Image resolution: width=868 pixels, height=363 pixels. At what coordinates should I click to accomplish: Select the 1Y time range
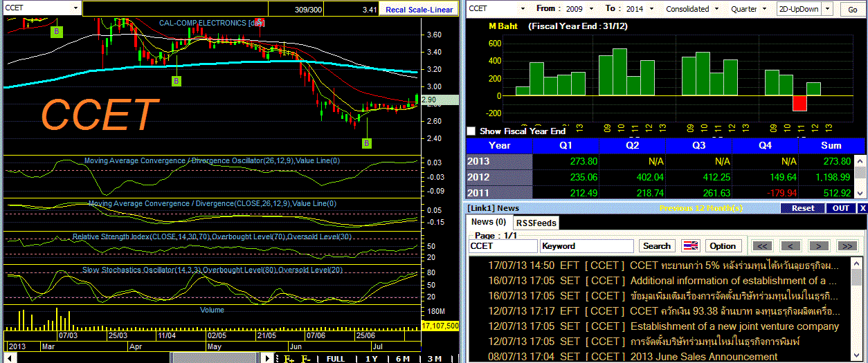(372, 358)
